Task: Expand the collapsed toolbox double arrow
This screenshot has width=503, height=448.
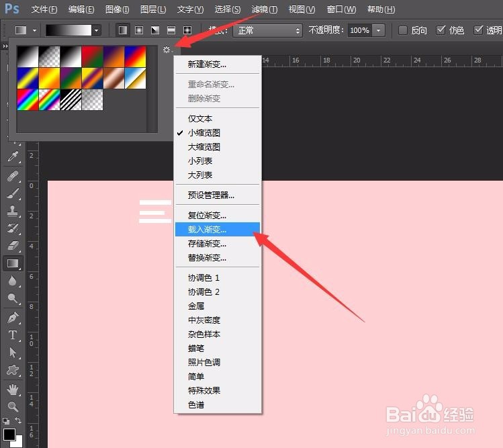Action: click(x=5, y=46)
